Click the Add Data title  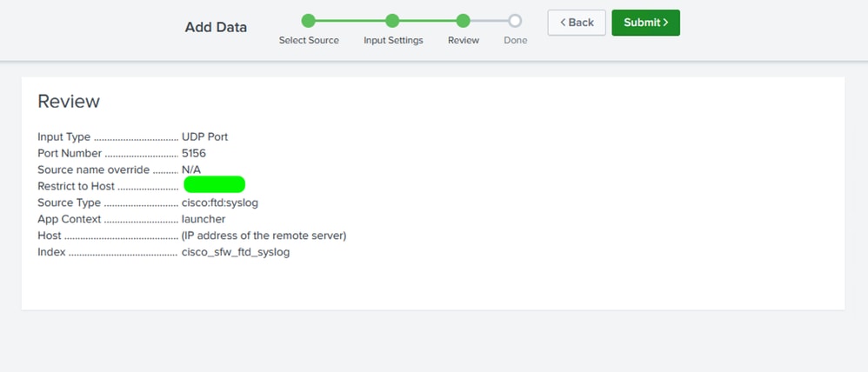[x=216, y=27]
